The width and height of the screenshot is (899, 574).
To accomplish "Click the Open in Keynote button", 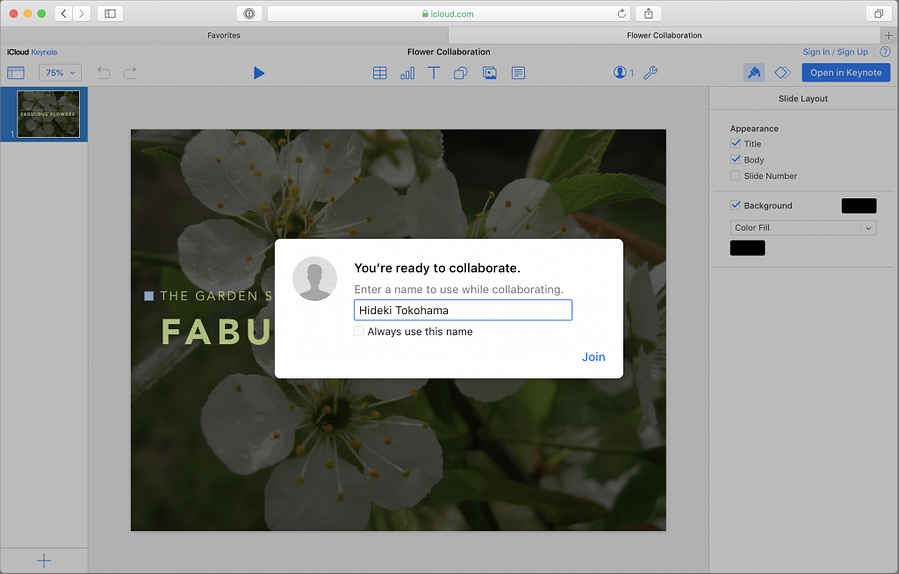I will 845,73.
